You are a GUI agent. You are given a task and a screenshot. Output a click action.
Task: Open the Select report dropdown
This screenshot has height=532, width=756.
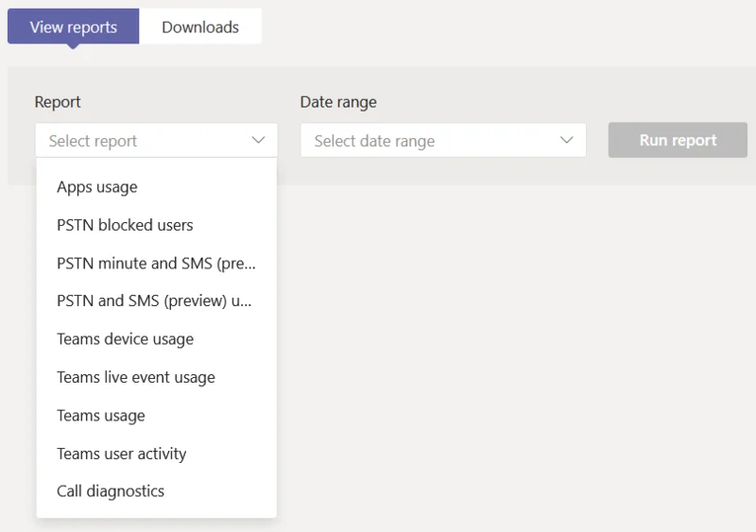(x=156, y=141)
